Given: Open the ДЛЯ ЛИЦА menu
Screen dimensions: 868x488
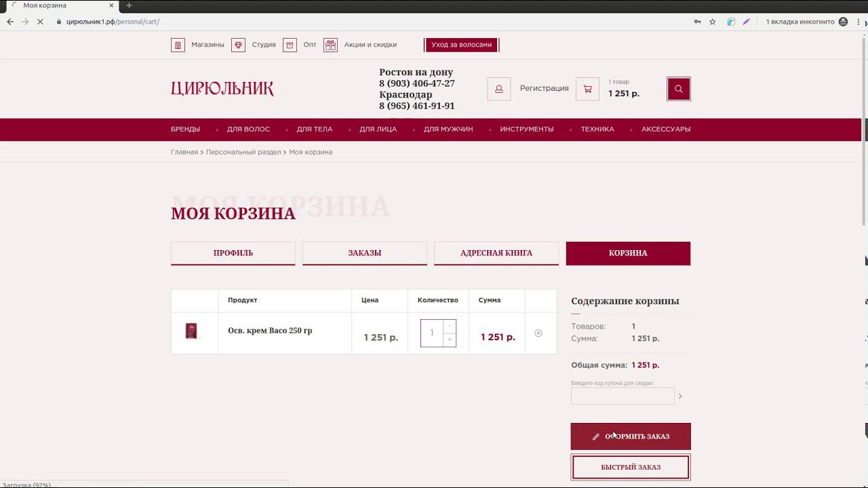Looking at the screenshot, I should pos(378,129).
